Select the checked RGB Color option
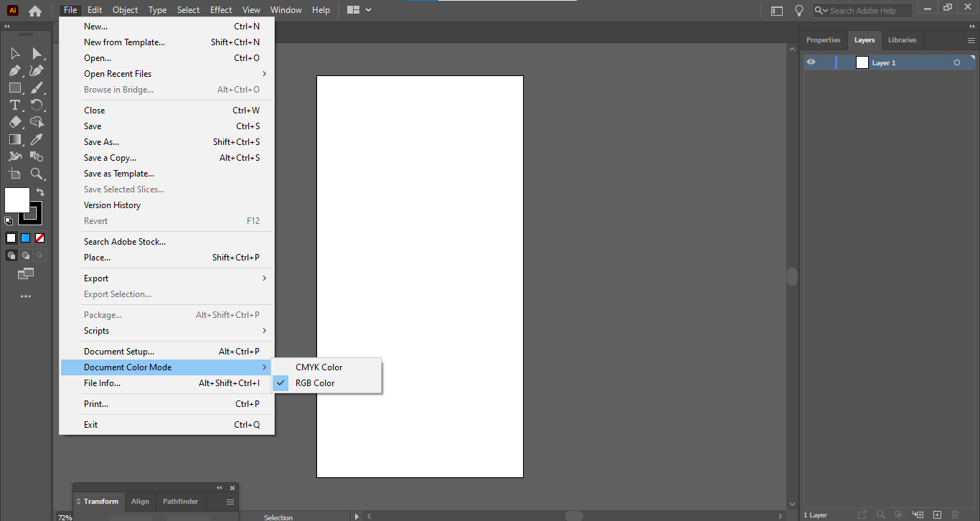This screenshot has width=980, height=521. (315, 383)
